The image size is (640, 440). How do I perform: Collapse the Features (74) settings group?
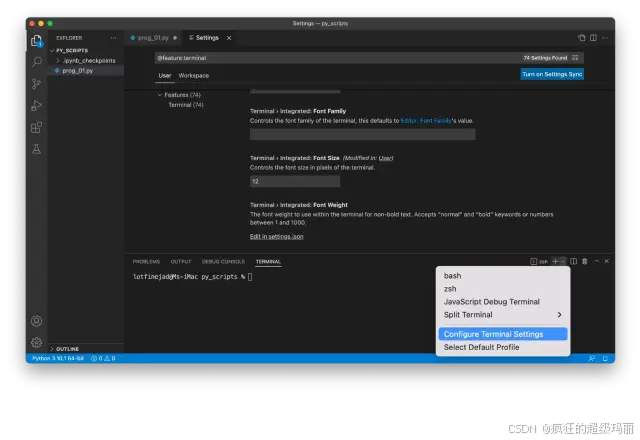[x=160, y=95]
